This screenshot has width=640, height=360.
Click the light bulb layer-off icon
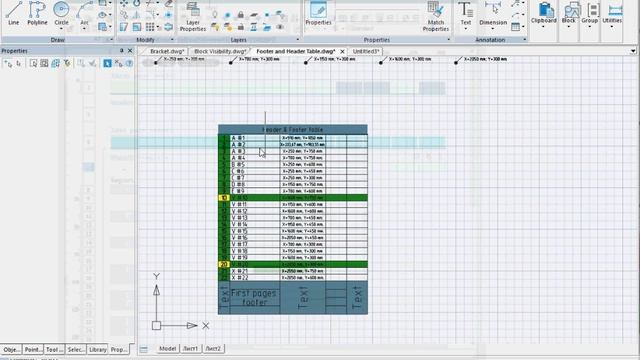(215, 15)
